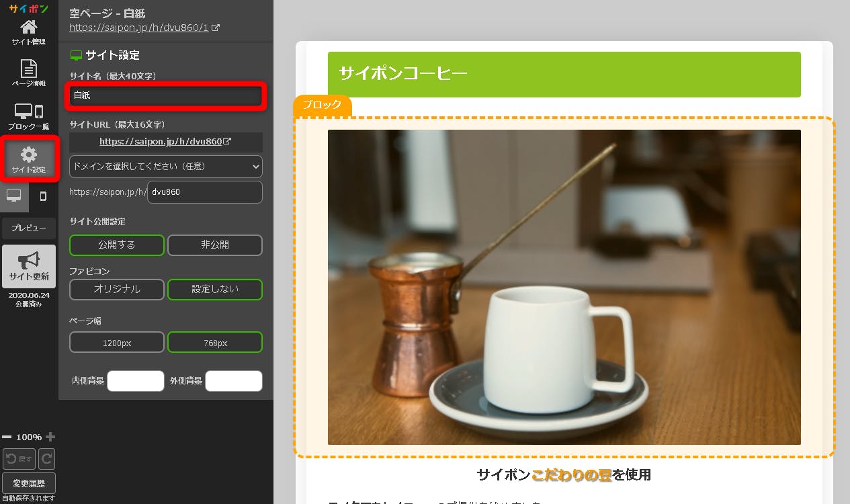This screenshot has width=850, height=504.
Task: Open the 内側背景 color swatch
Action: pyautogui.click(x=136, y=381)
